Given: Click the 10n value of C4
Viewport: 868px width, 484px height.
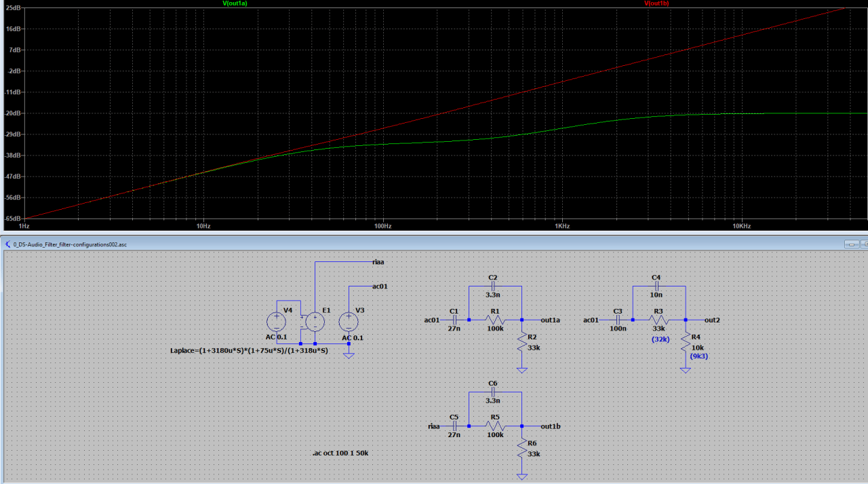Looking at the screenshot, I should pos(656,295).
